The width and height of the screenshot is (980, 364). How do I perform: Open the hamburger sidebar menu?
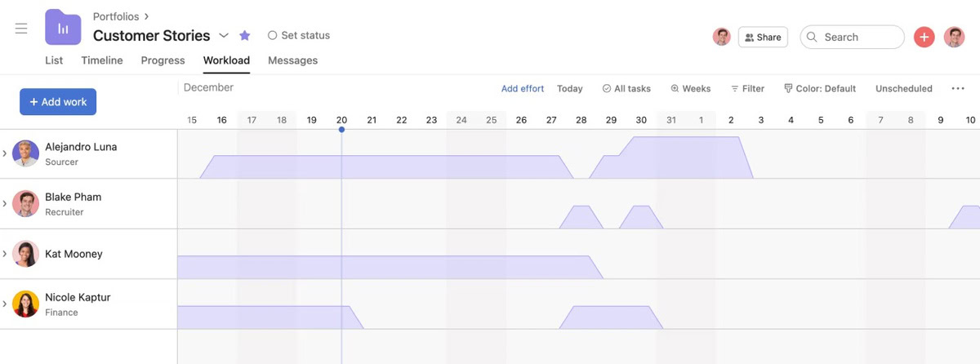tap(21, 29)
